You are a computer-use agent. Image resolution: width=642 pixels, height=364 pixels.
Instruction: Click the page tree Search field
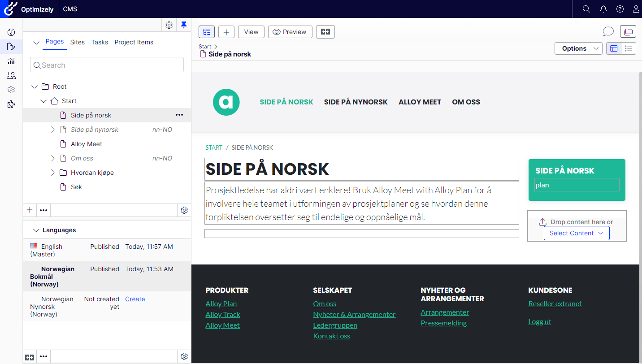click(107, 65)
